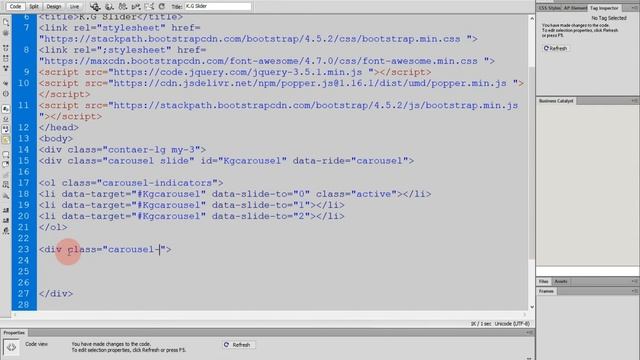This screenshot has width=640, height=360.
Task: Click the circular Refresh Design View icon
Action: point(162,7)
